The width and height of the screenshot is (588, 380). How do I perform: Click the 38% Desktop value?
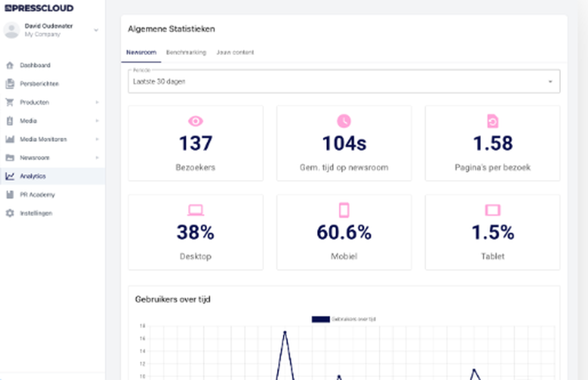(195, 232)
